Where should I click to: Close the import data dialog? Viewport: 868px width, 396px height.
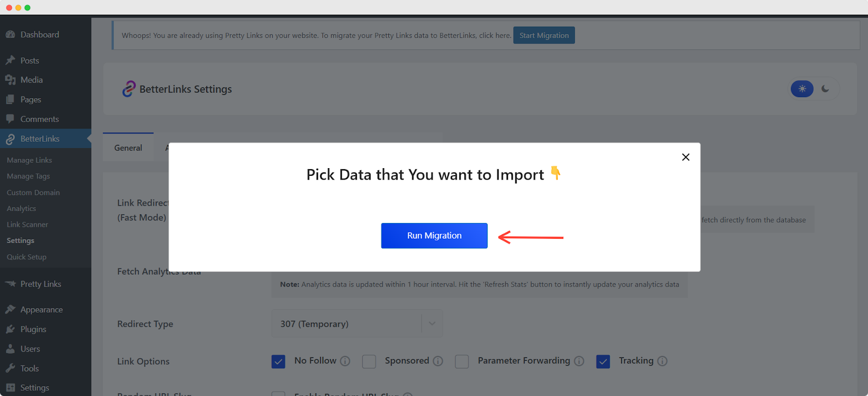pos(686,157)
